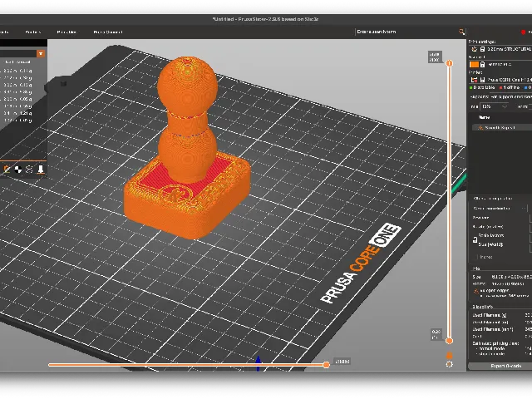Open the Filaments tab
This screenshot has height=399, width=532.
point(4,32)
